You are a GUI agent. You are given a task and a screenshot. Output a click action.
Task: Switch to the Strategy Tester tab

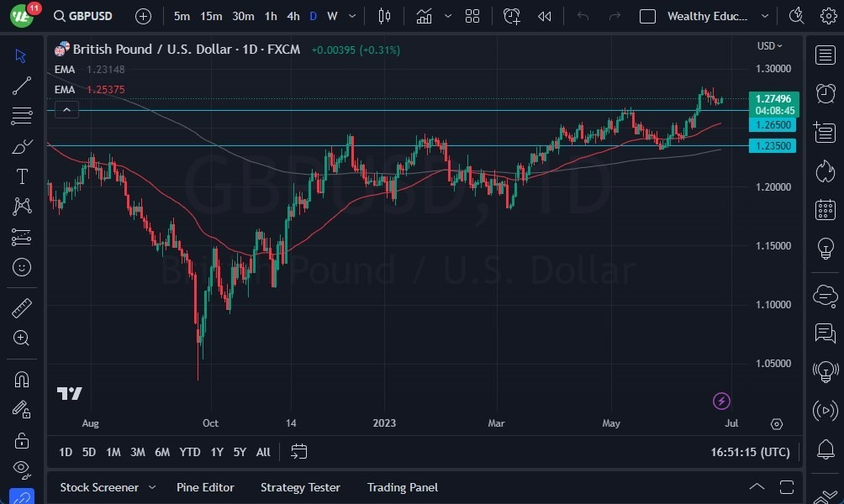[300, 487]
